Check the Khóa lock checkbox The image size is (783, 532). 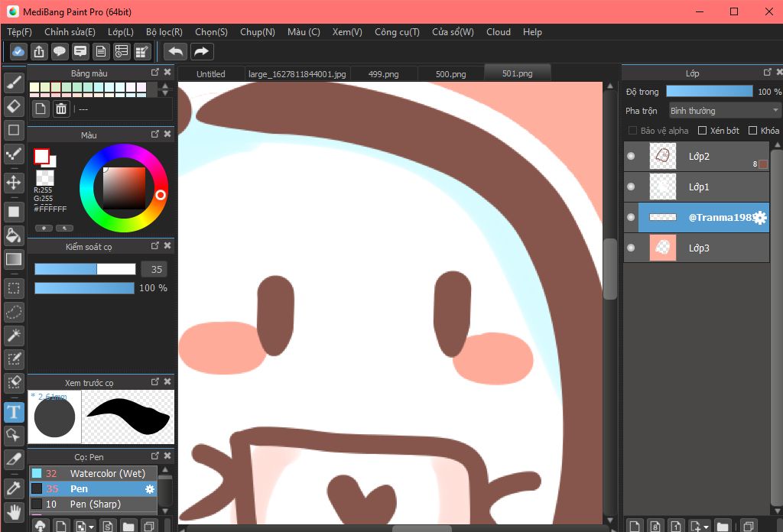[752, 131]
